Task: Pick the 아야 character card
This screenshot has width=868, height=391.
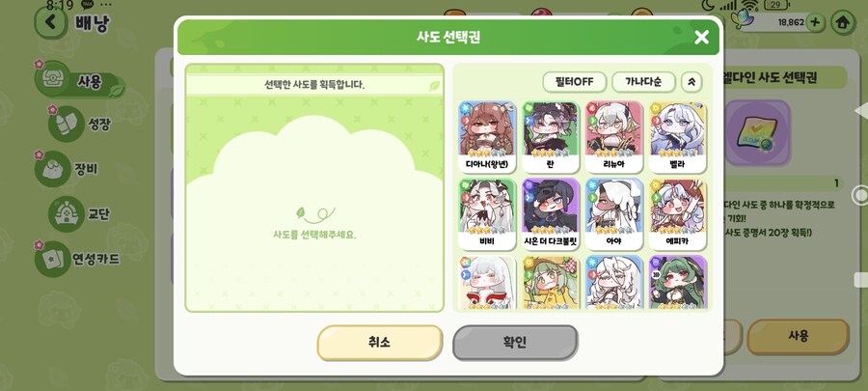Action: click(x=614, y=214)
